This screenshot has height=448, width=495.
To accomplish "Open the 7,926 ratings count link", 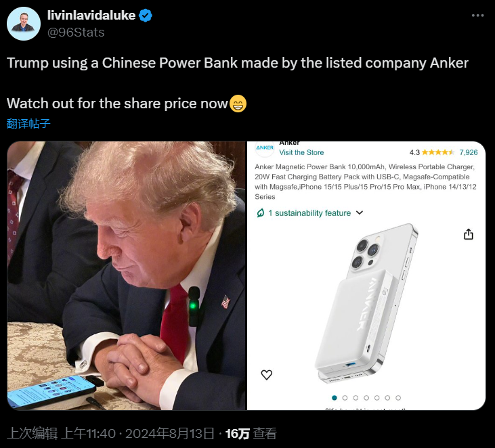I will (469, 152).
